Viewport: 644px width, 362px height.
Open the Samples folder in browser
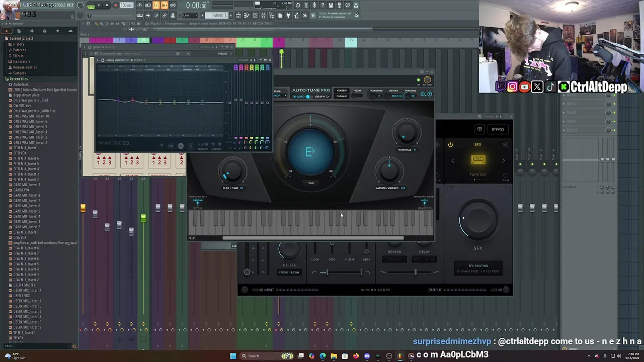pyautogui.click(x=20, y=73)
